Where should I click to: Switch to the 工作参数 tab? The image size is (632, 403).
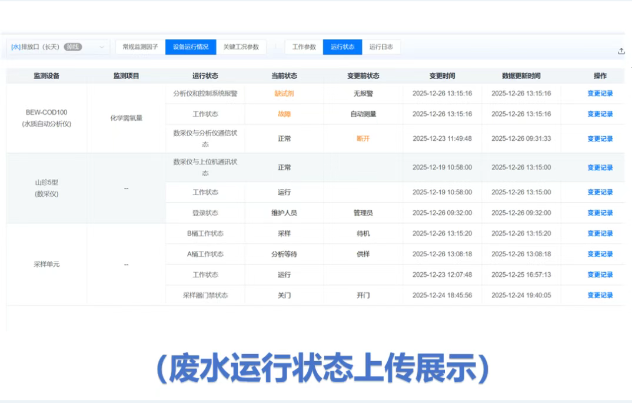[304, 47]
